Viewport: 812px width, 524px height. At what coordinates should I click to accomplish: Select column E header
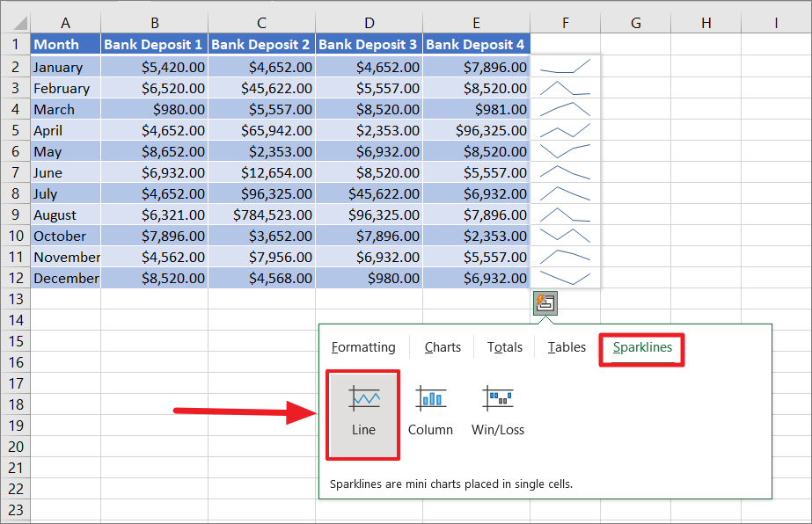(x=477, y=23)
